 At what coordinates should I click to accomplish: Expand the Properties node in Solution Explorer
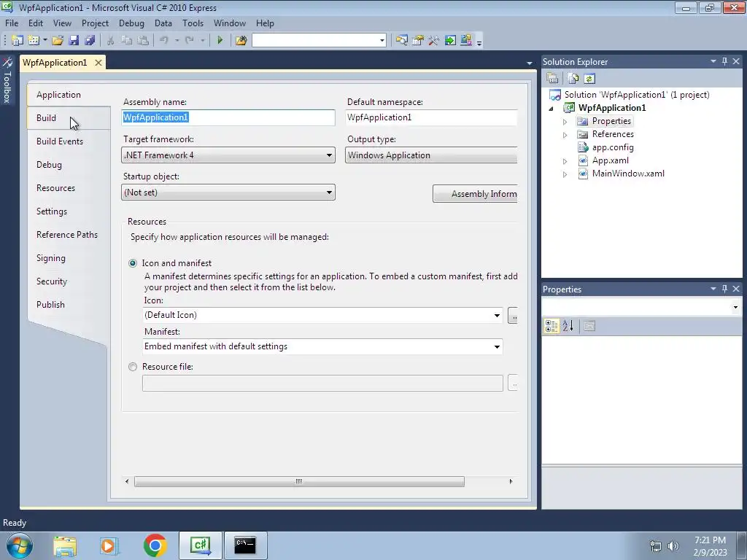tap(565, 122)
